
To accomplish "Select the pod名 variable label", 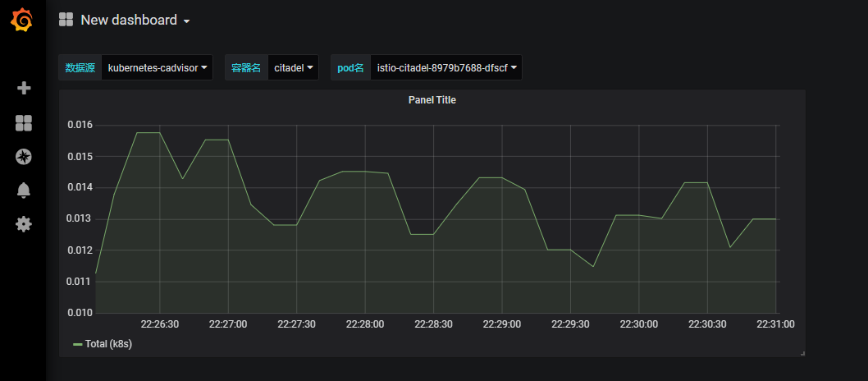I will 350,68.
